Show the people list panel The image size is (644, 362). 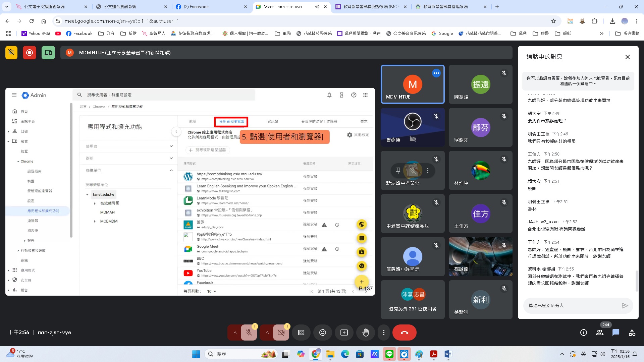600,333
